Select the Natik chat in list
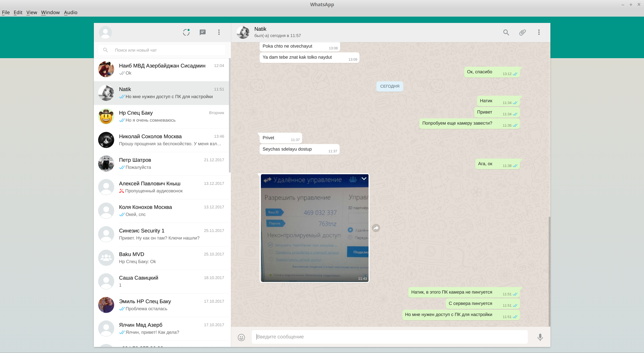Screen dimensions: 644x353 (161, 93)
